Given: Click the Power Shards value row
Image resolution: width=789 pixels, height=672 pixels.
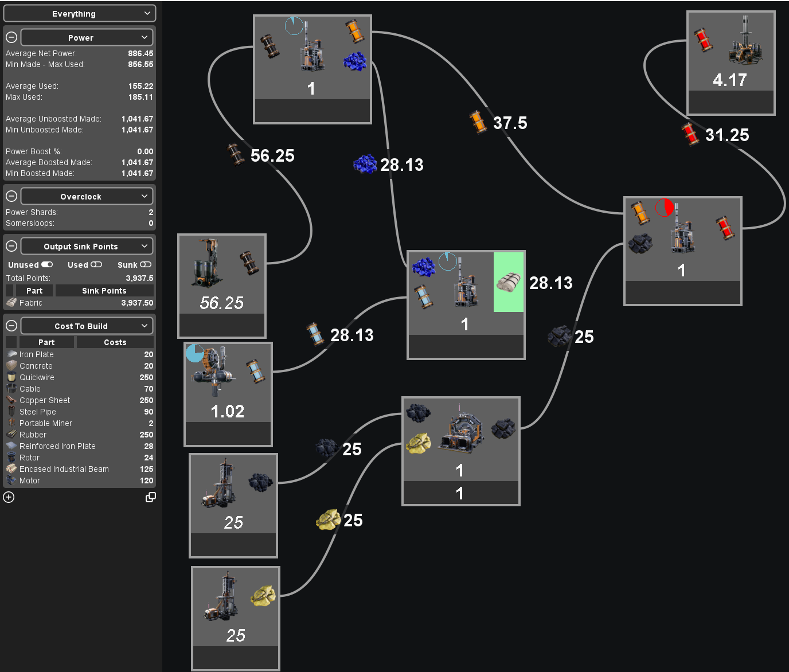Looking at the screenshot, I should pos(80,212).
